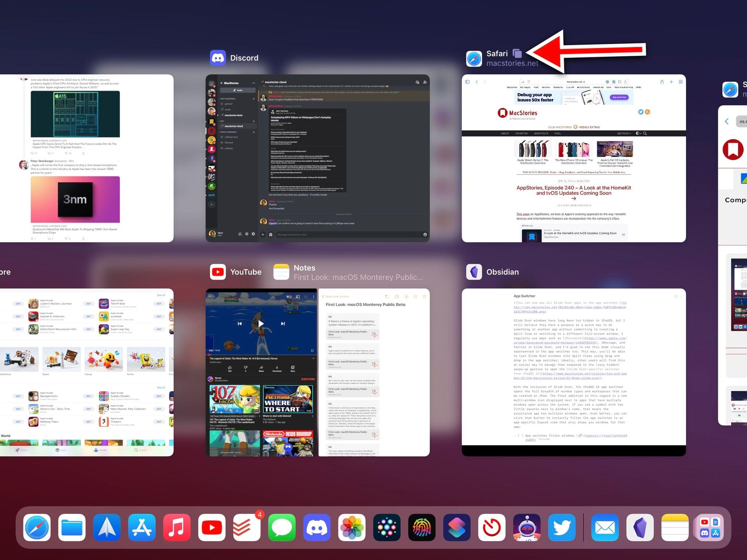Click CLUB MACSTORIES link
This screenshot has width=747, height=560.
pos(560,127)
